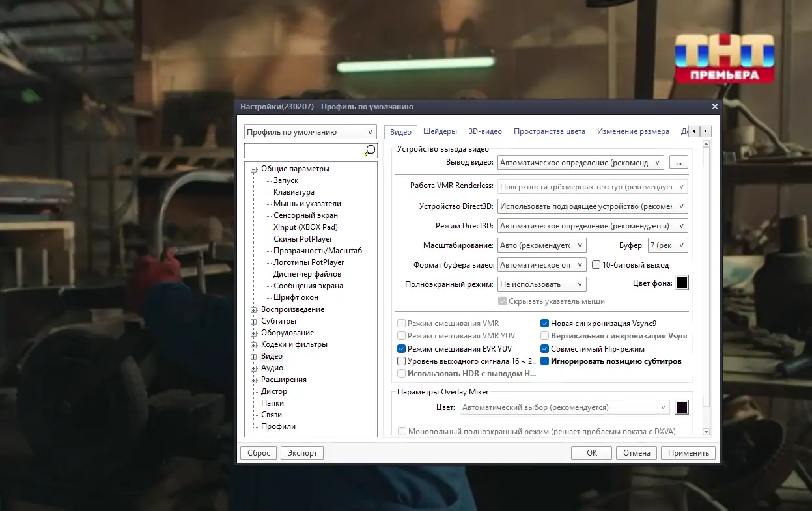This screenshot has width=812, height=511.
Task: Select Диспетчер файлов tree item
Action: [308, 274]
